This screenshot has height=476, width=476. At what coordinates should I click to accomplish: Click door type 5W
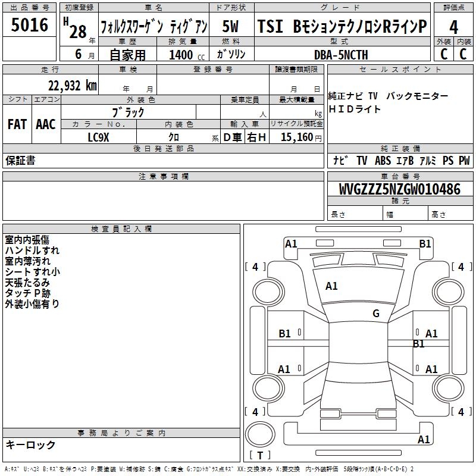coord(231,26)
